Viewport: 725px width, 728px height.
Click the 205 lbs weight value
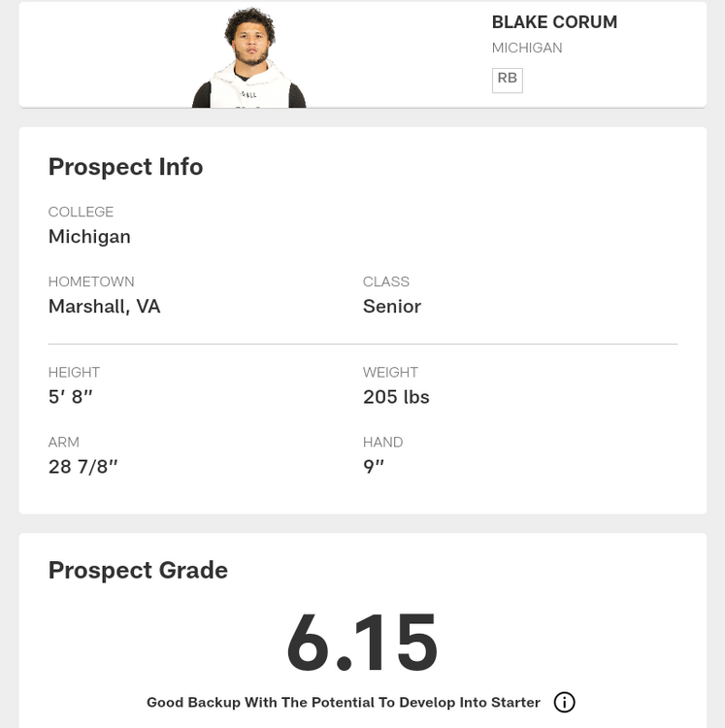396,397
